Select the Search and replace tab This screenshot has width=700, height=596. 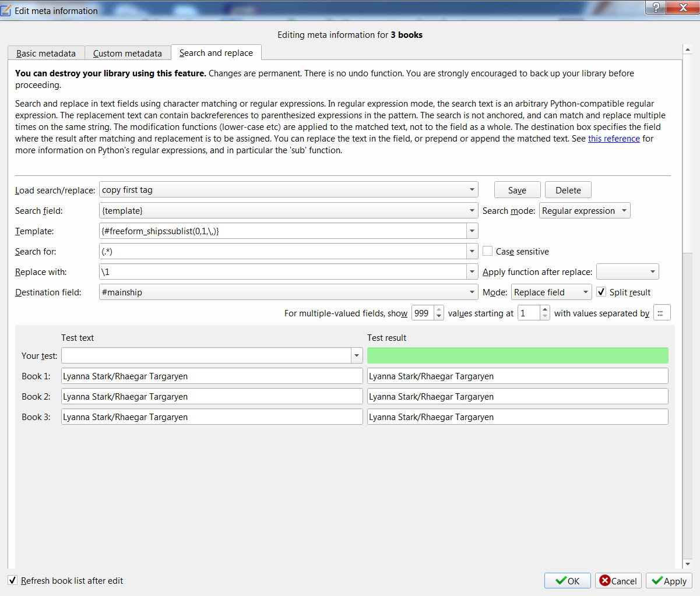point(216,52)
